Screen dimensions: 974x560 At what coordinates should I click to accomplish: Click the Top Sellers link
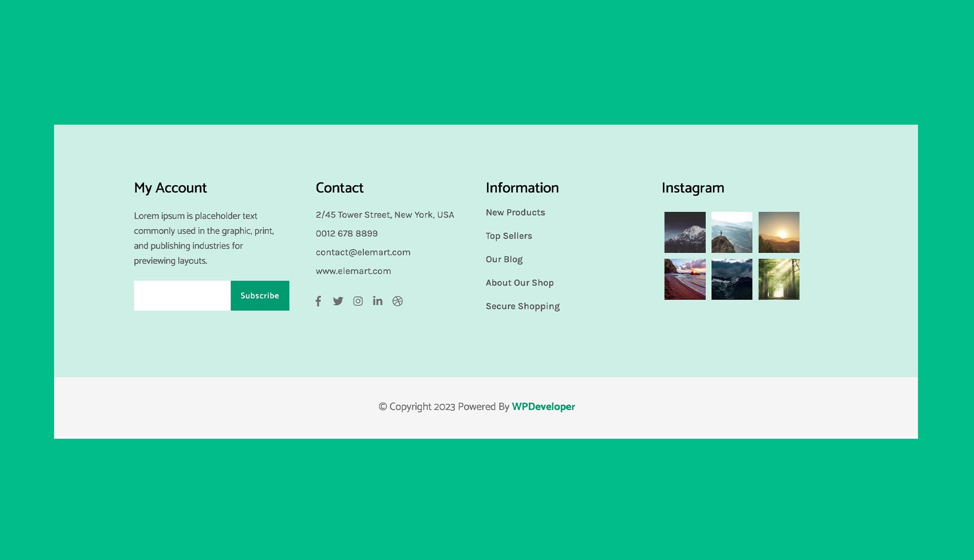point(508,236)
